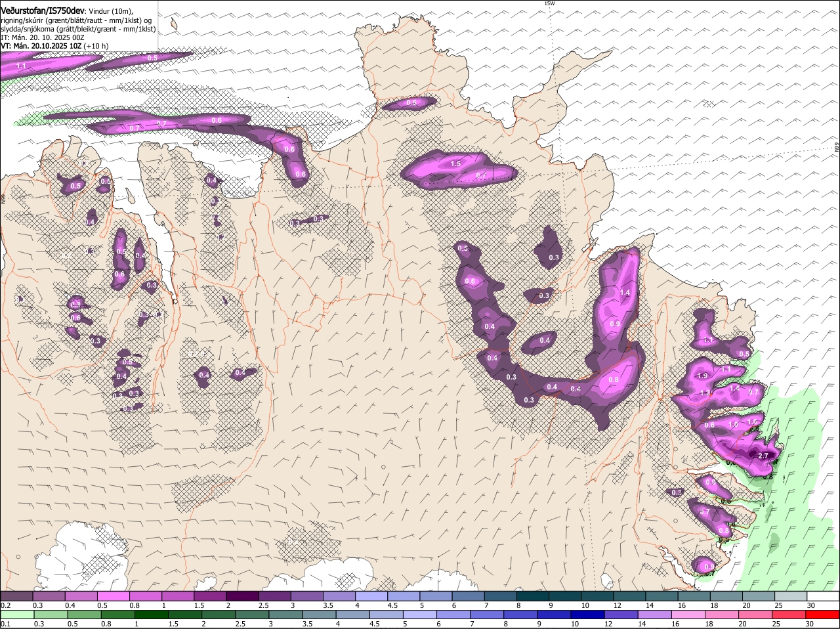Click the 0.2 label on the snow scale
840x629 pixels.
coord(5,605)
